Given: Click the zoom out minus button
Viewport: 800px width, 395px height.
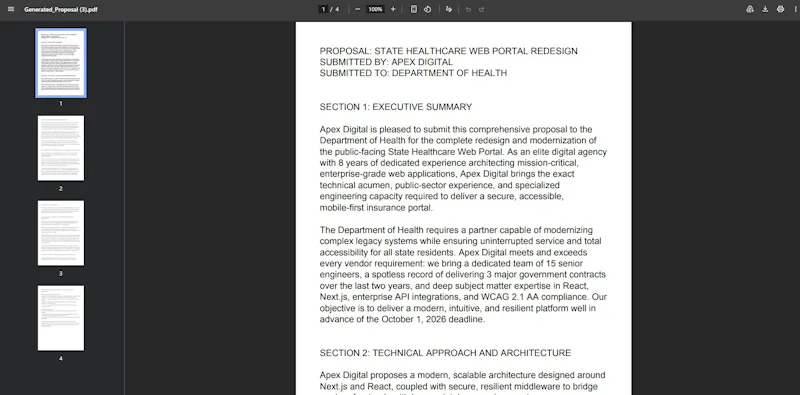Looking at the screenshot, I should click(x=358, y=9).
